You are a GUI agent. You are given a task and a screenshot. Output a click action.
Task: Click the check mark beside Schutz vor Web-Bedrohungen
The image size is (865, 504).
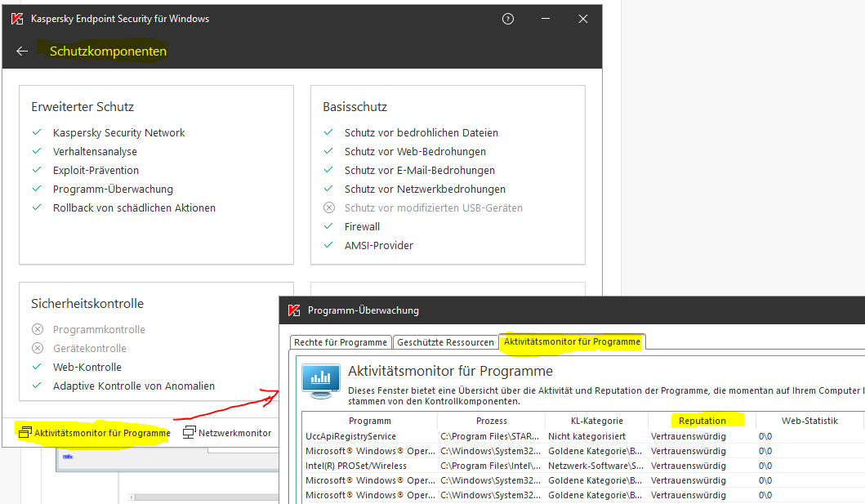328,151
